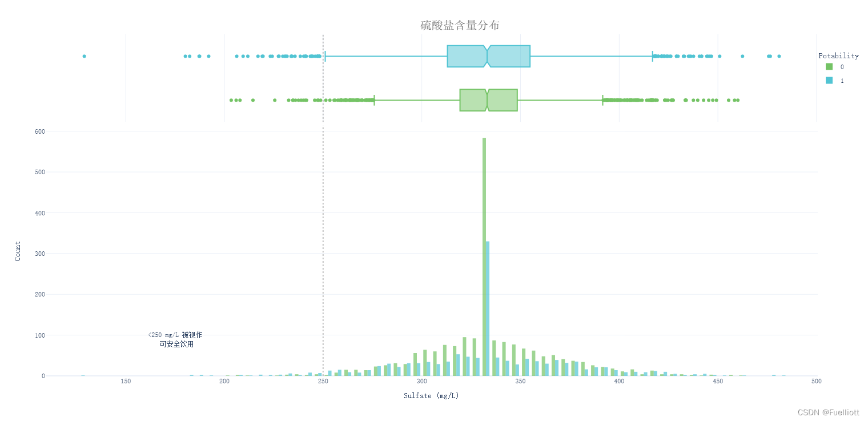Click the blue box plot box
This screenshot has width=868, height=421.
489,56
